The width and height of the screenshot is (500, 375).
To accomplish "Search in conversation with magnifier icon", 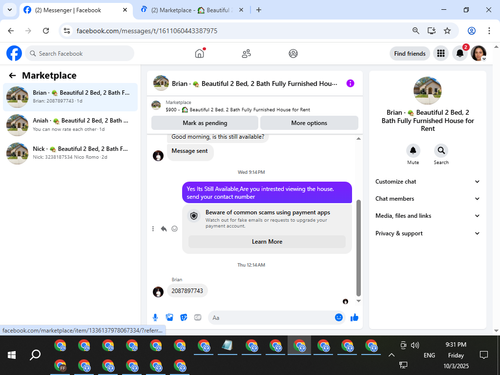I will (441, 151).
